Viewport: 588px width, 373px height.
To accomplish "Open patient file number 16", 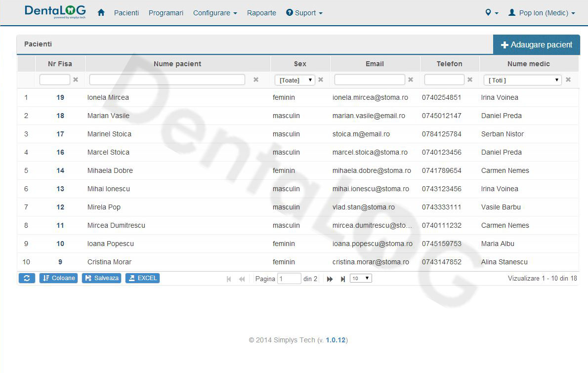I will 60,152.
